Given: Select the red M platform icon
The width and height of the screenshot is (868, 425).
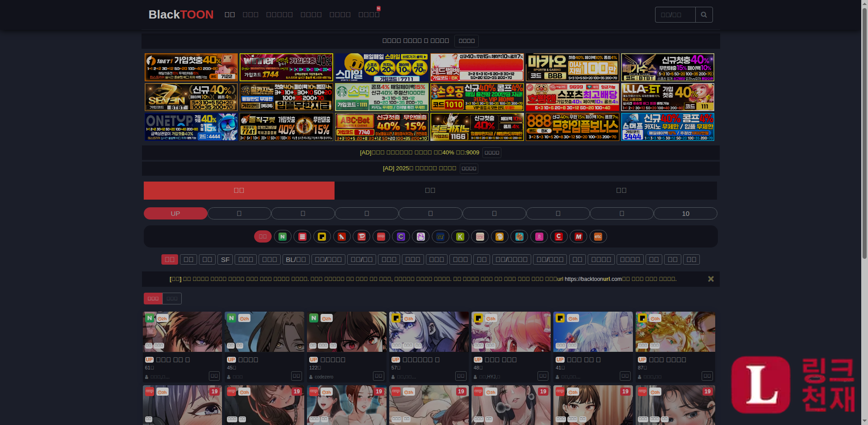Looking at the screenshot, I should [579, 237].
